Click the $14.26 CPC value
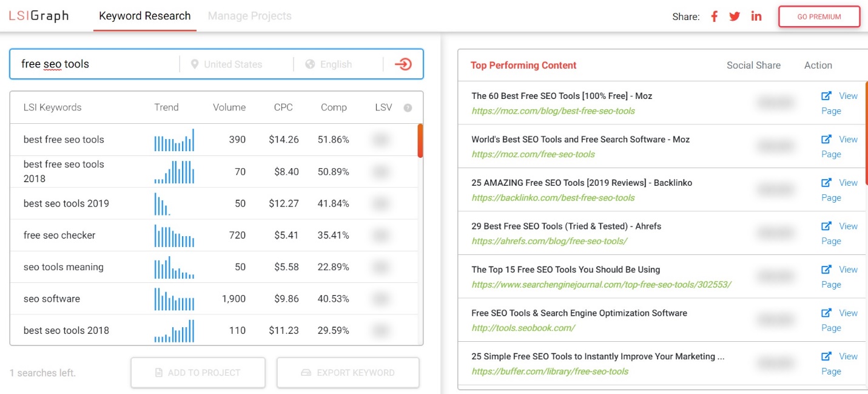 tap(284, 140)
